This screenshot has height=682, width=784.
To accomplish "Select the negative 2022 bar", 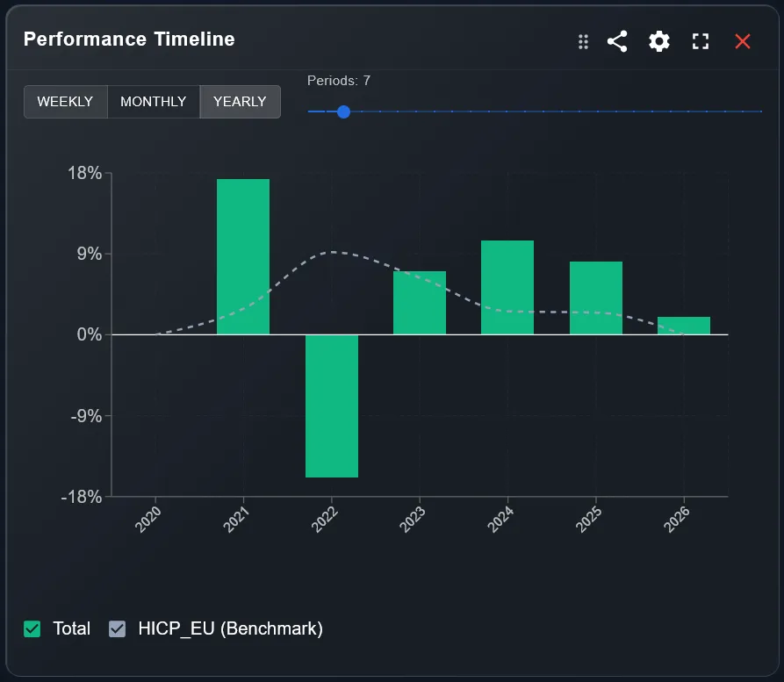I will [x=332, y=404].
